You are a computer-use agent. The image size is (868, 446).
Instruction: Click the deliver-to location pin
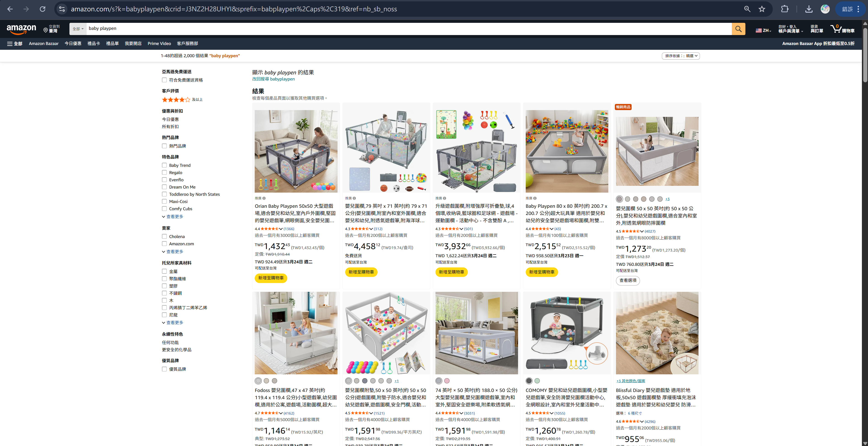coord(52,29)
